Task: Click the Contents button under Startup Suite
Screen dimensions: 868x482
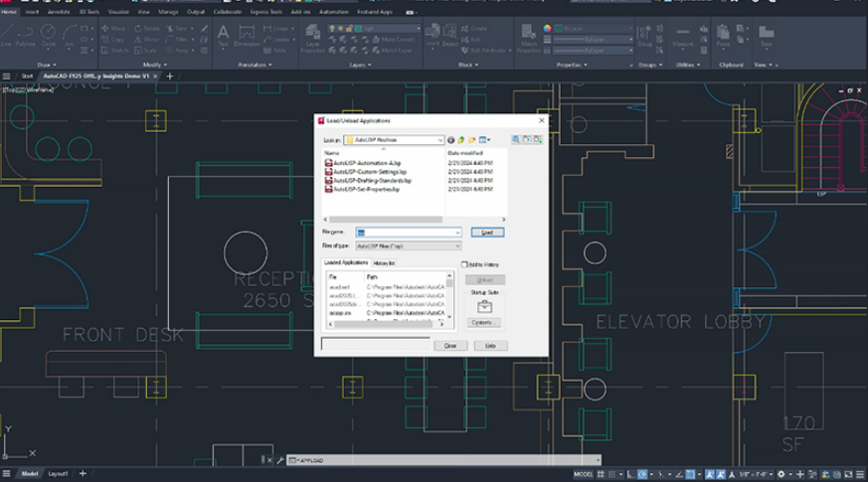Action: [x=484, y=323]
